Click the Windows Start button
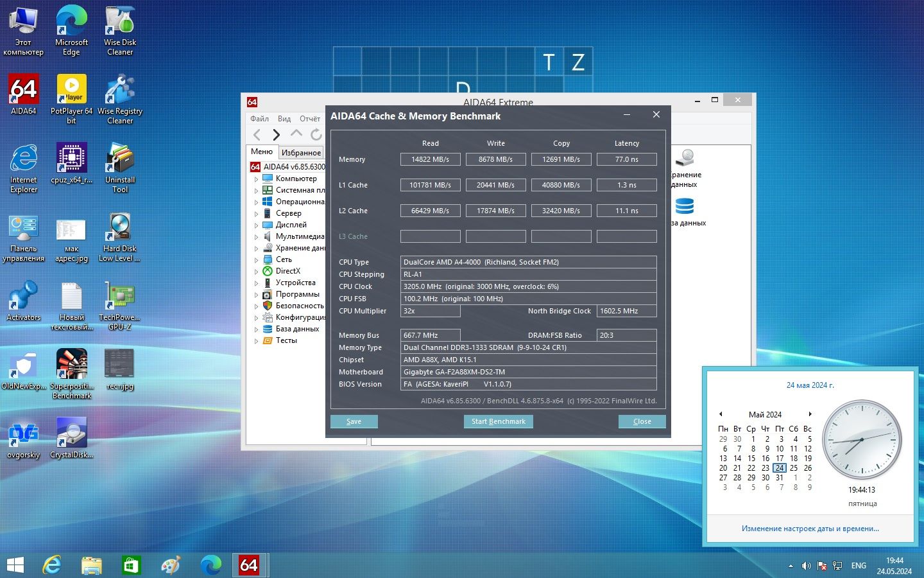 [x=15, y=565]
